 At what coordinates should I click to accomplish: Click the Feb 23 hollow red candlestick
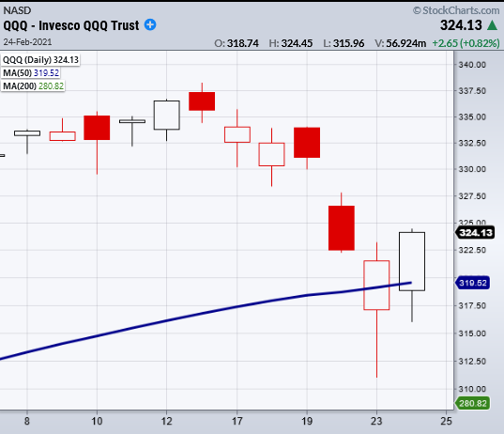point(376,285)
